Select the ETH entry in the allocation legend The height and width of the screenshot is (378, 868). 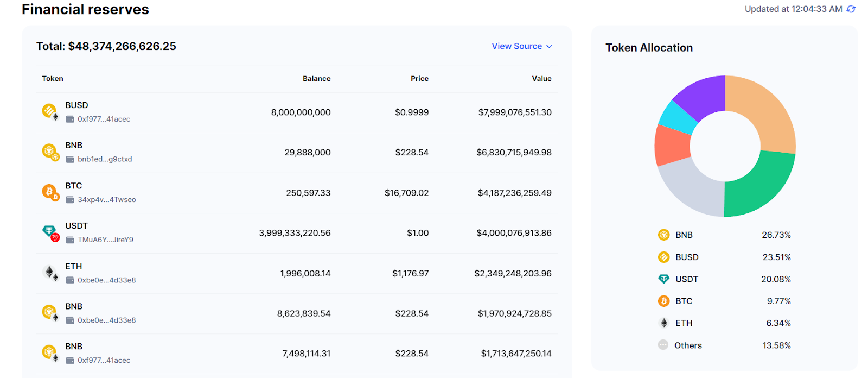[x=684, y=323]
